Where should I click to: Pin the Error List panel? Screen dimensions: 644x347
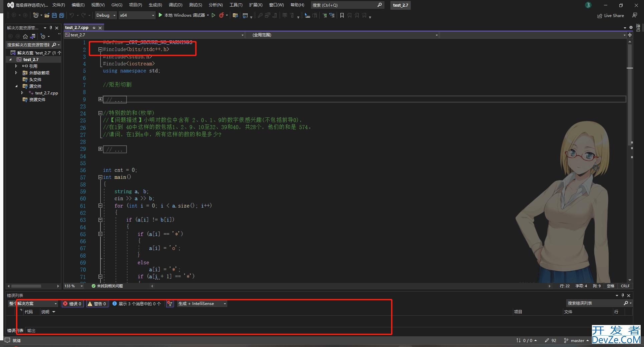623,295
